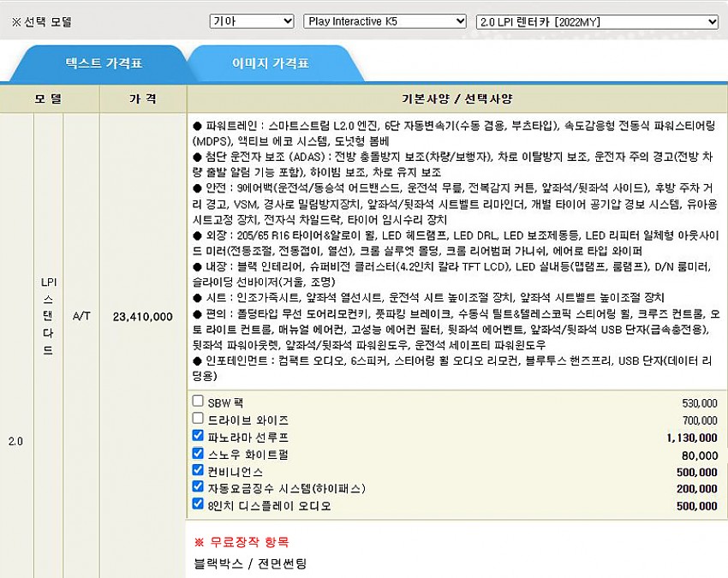Click the LPI 스탠다드 trim cell
Viewport: 728px width, 578px height.
(x=48, y=316)
